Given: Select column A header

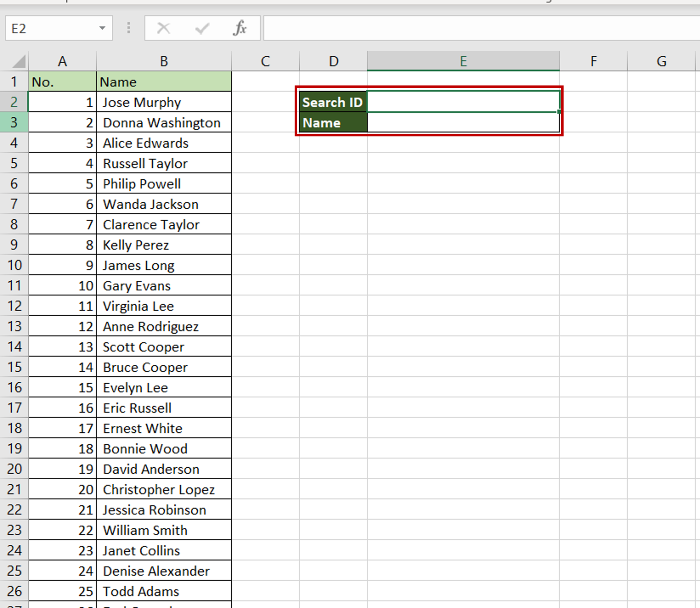Looking at the screenshot, I should (x=62, y=61).
